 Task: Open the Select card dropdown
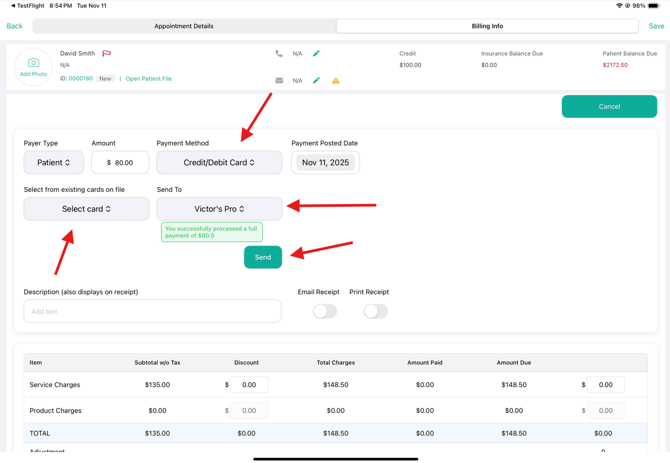click(x=86, y=209)
